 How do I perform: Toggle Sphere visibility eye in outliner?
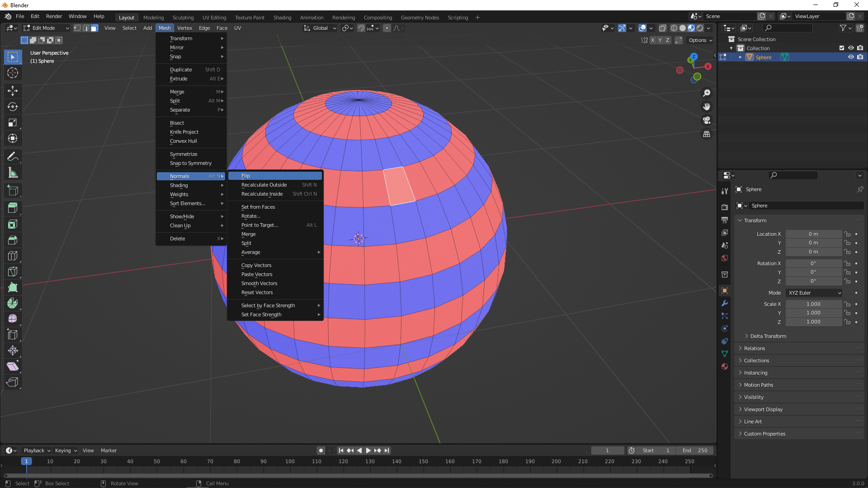click(851, 57)
